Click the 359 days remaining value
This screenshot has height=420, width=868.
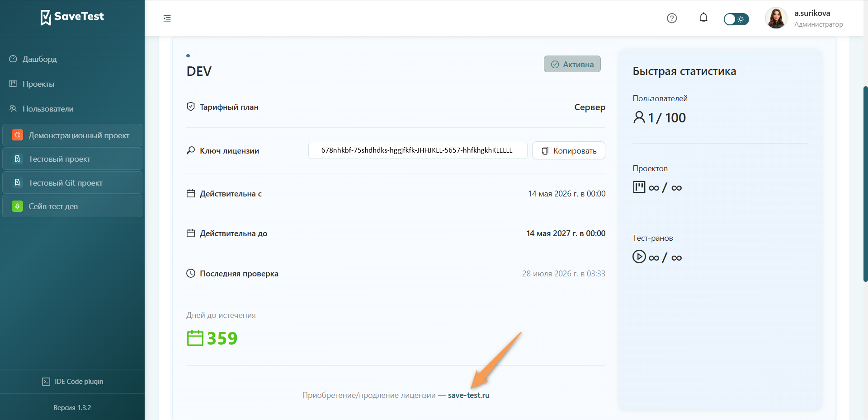click(222, 338)
